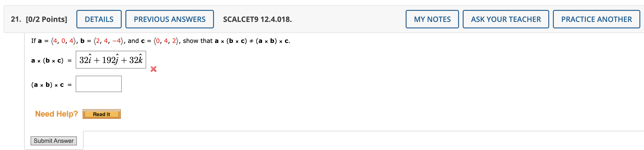Open PREVIOUS ANSWERS for this question
Viewport: 644px width, 150px height.
coord(170,19)
